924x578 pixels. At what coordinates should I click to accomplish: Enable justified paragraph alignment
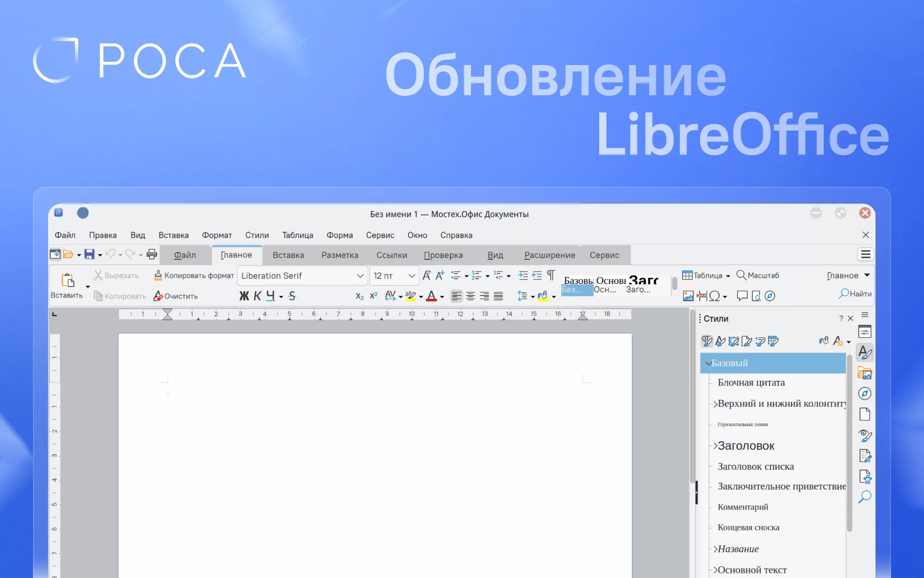498,296
